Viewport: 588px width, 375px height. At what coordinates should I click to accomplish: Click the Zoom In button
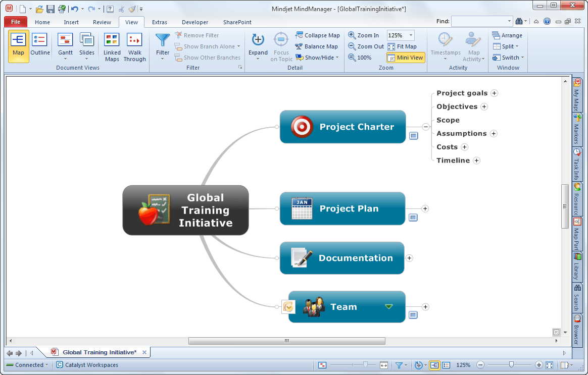pos(363,35)
